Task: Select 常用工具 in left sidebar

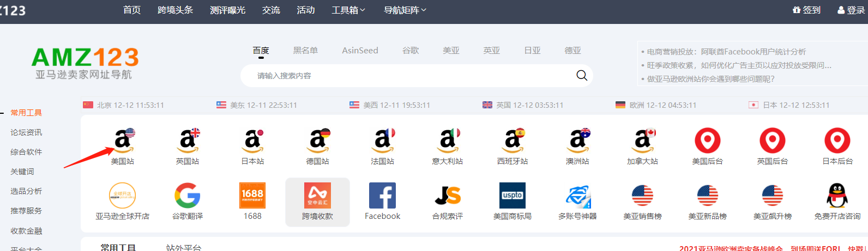Action: point(26,113)
